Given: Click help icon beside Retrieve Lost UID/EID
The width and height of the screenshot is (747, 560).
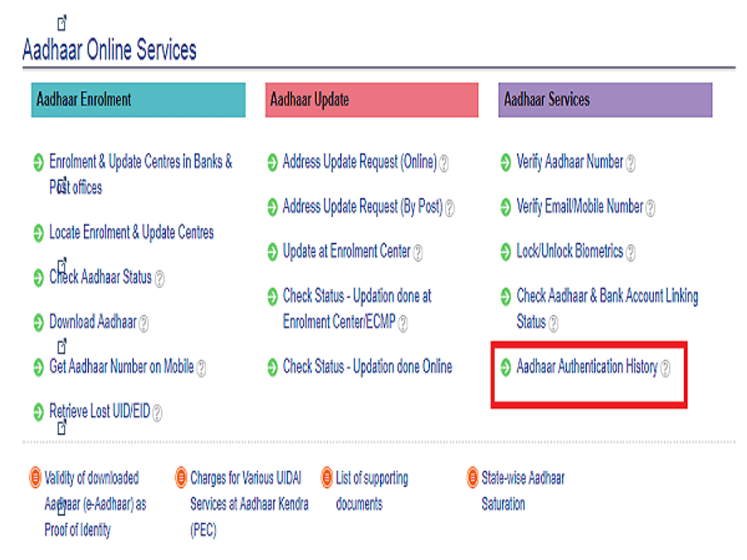Looking at the screenshot, I should click(x=157, y=412).
